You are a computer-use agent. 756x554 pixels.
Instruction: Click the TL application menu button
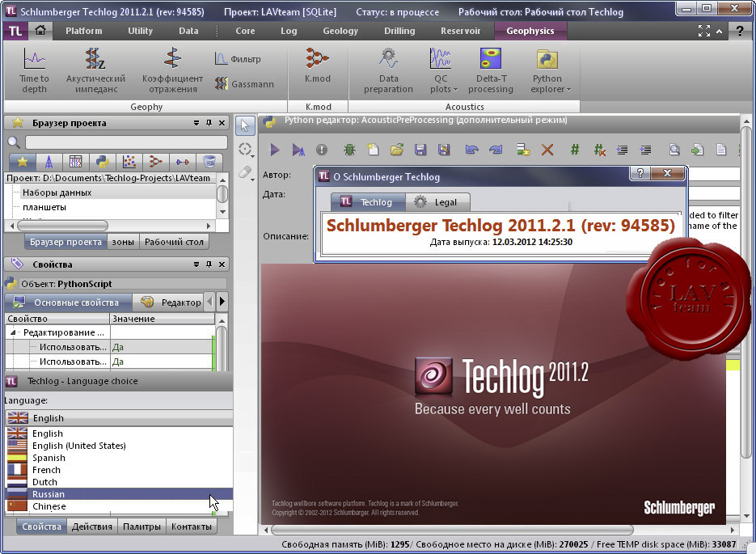tap(15, 32)
